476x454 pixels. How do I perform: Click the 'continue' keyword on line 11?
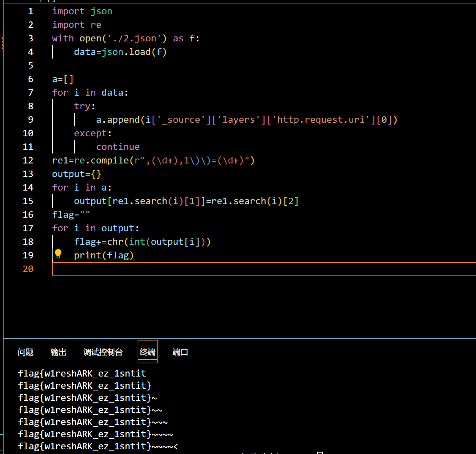point(118,147)
